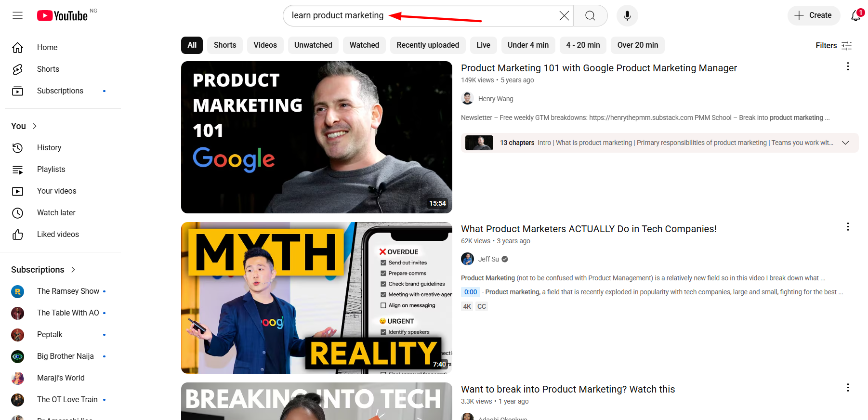Select the Watched filter chip
868x420 pixels.
(364, 45)
